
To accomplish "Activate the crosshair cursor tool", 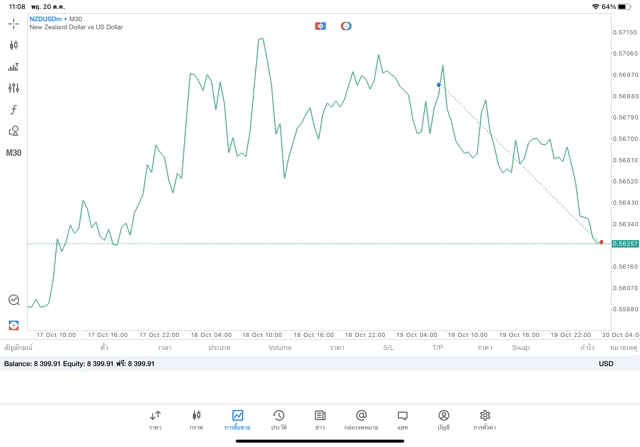I will 13,24.
